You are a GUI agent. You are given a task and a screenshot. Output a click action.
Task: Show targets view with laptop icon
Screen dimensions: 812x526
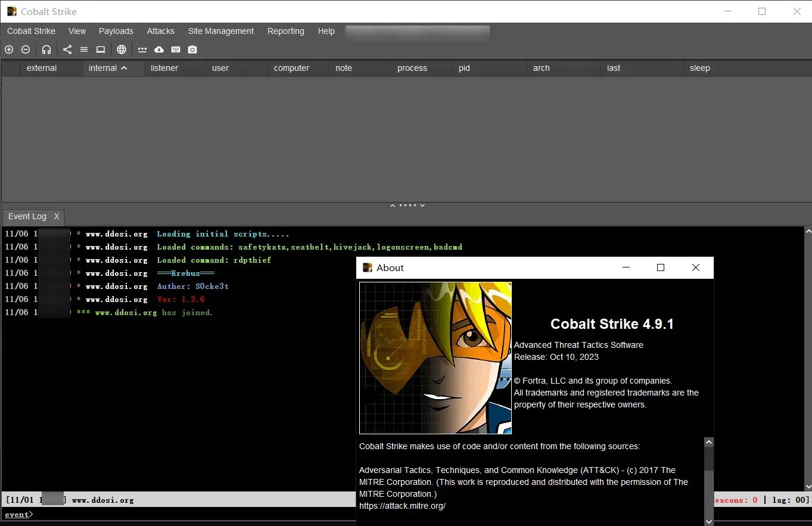point(101,49)
